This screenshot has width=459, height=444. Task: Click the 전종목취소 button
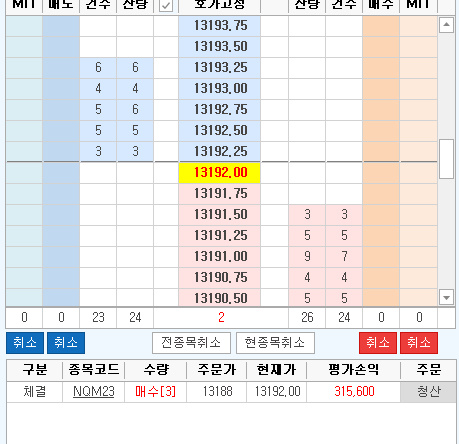pos(191,343)
